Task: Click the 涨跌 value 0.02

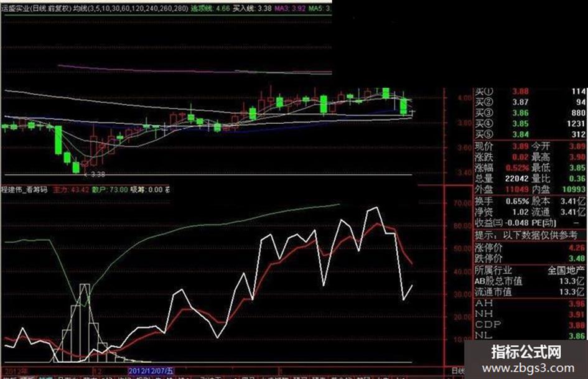Action: click(521, 157)
